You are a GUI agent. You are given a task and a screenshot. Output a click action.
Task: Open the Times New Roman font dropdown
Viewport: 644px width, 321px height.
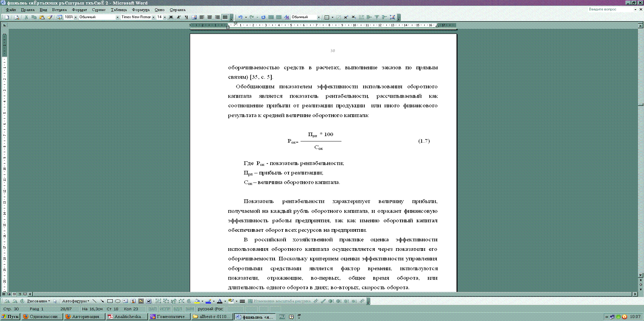(153, 17)
